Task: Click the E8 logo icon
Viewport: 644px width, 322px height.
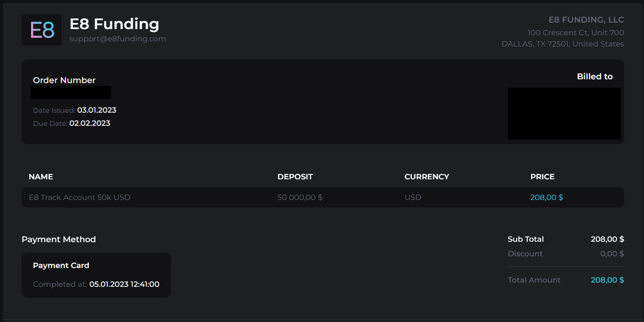Action: [x=42, y=30]
